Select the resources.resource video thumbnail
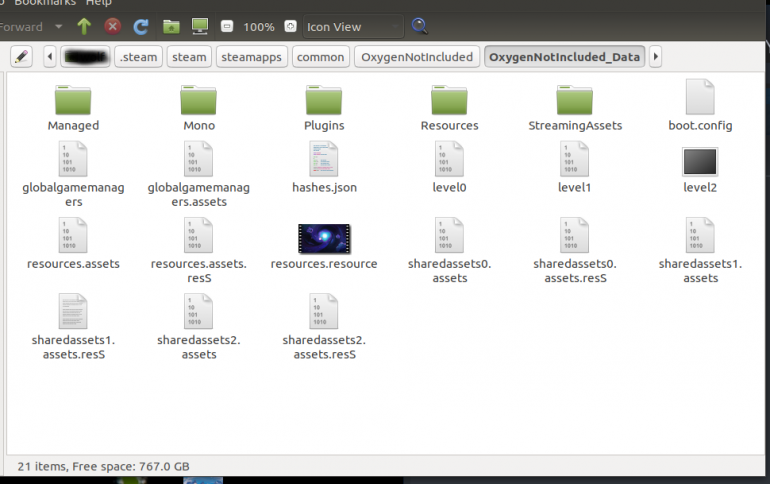This screenshot has height=484, width=770. (324, 239)
